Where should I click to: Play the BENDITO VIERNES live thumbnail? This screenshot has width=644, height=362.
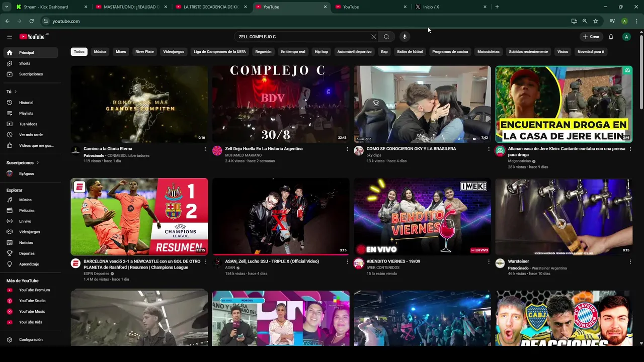[x=422, y=216]
